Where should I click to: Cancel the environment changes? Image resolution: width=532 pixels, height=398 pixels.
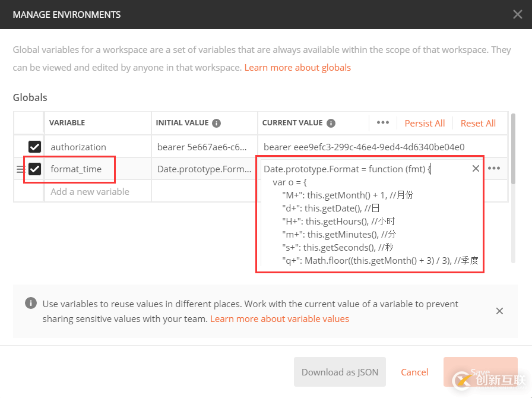click(414, 372)
